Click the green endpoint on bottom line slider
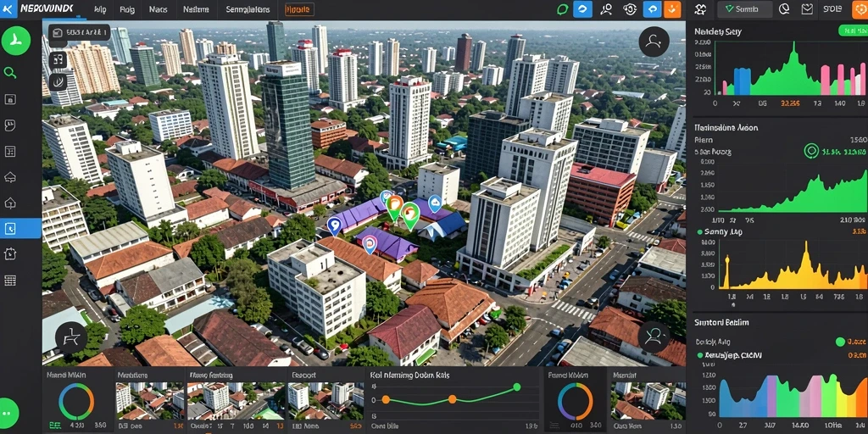The image size is (868, 434). [517, 387]
